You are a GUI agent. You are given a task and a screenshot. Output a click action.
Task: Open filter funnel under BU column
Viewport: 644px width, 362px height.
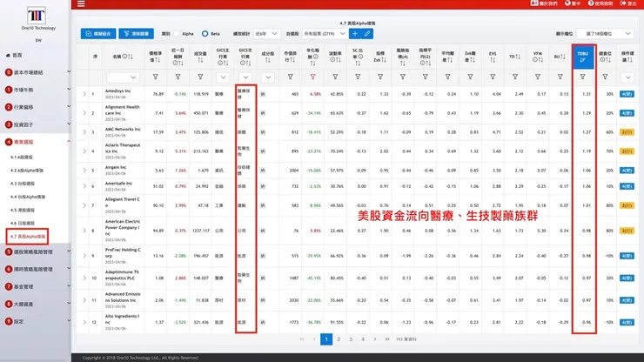click(x=560, y=77)
